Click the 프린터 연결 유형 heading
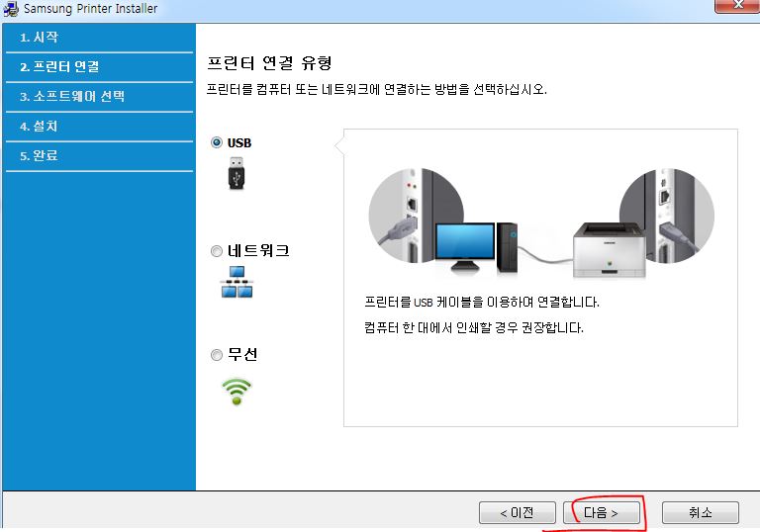This screenshot has width=760, height=532. (x=269, y=63)
